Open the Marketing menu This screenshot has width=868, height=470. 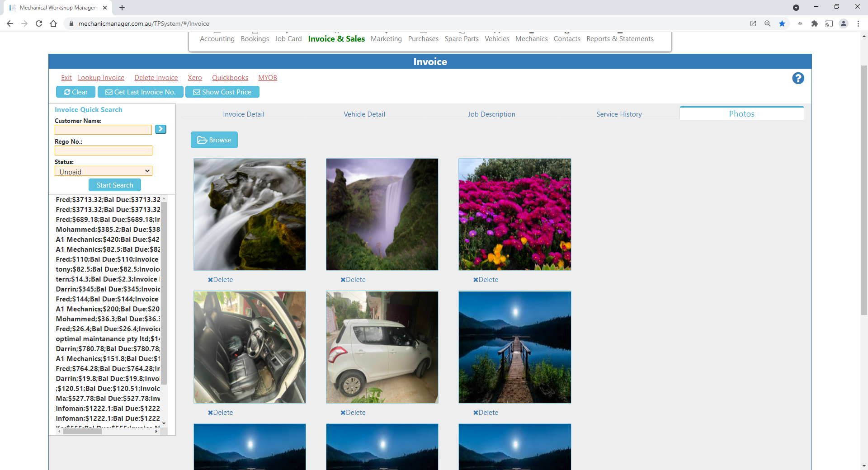[x=386, y=39]
